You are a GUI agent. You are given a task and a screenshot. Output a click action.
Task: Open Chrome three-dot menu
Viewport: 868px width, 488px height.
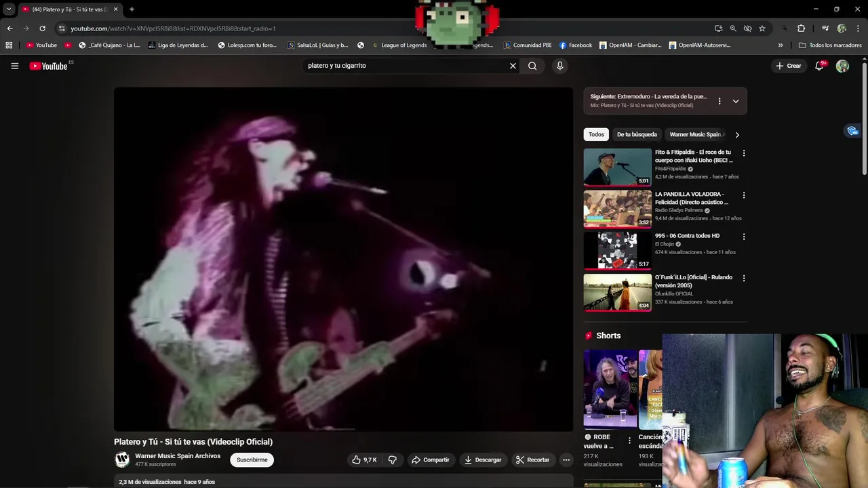pos(856,28)
